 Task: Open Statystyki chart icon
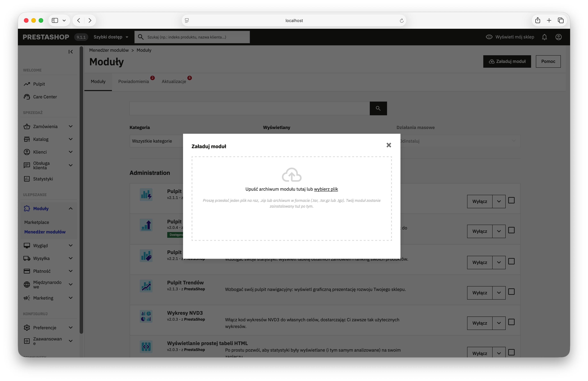(27, 179)
